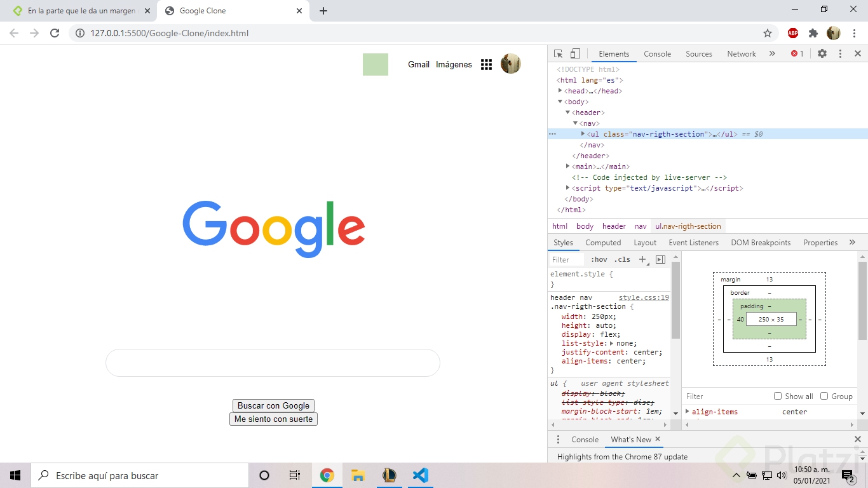This screenshot has width=868, height=488.
Task: Open the Event Listeners sidebar tab
Action: [x=693, y=243]
